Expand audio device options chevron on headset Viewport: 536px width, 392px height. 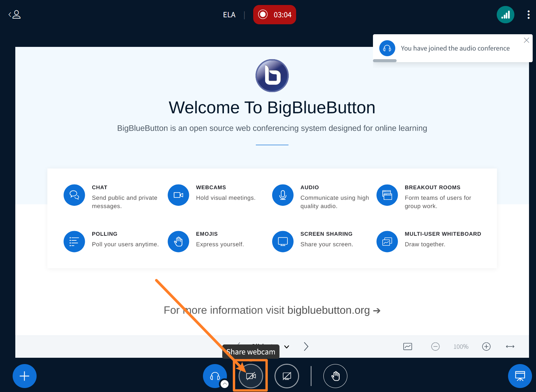(x=225, y=384)
